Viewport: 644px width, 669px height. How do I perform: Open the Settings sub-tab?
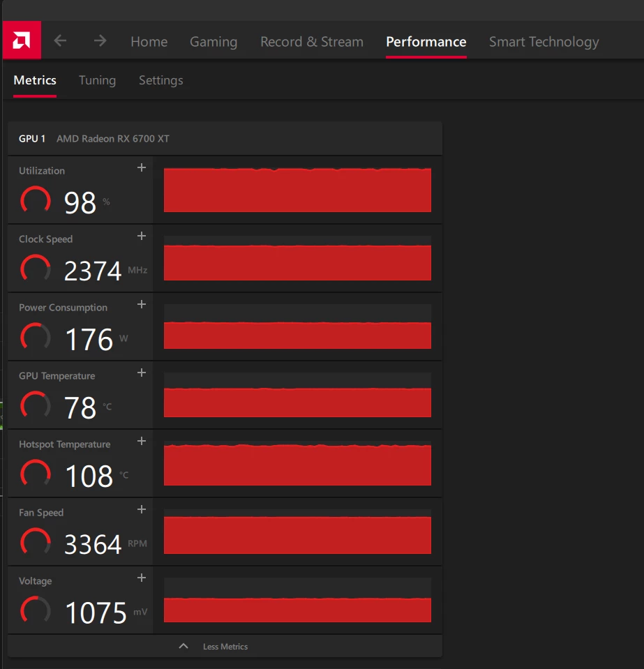pyautogui.click(x=161, y=80)
